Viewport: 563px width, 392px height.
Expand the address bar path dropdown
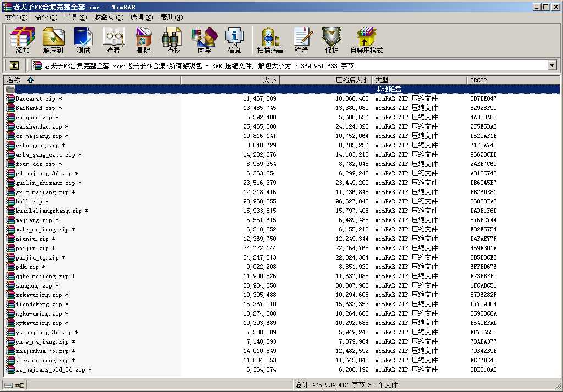(552, 65)
